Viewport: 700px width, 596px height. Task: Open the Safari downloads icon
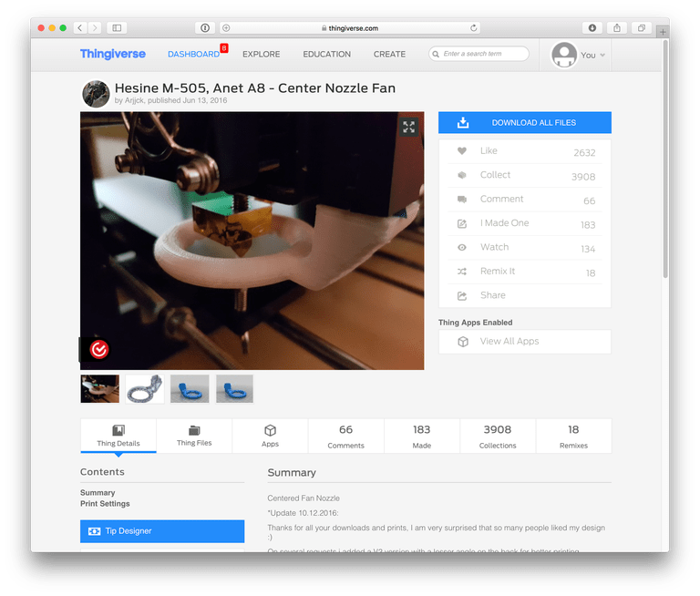point(592,27)
